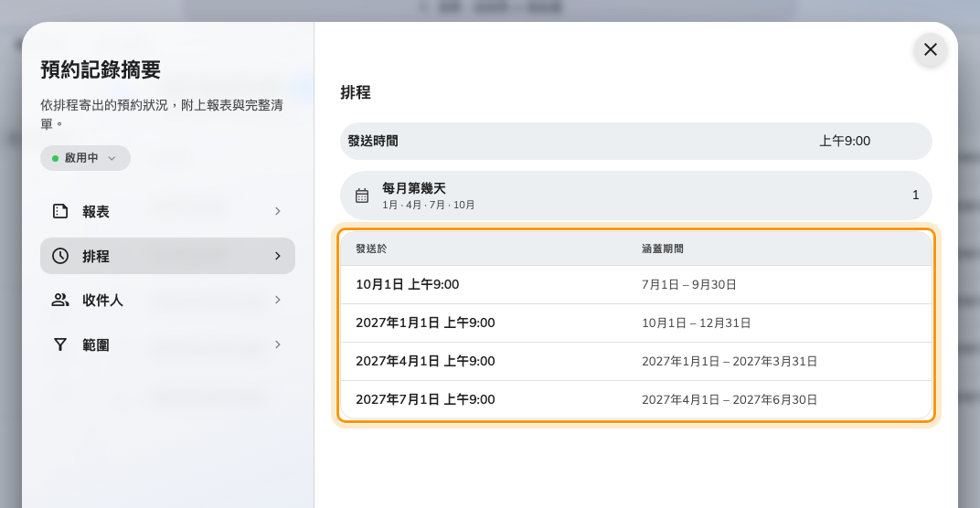Click the green status dot in 啟用中
The width and height of the screenshot is (980, 508).
click(x=55, y=158)
